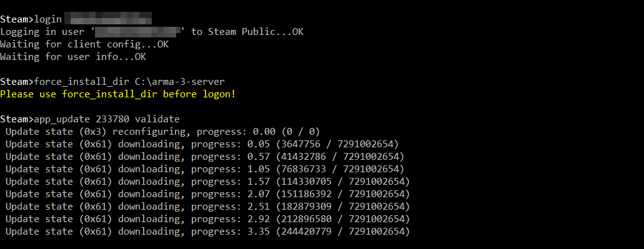Screen dimensions: 644x249
Task: Click the 0x3 reconfiguring state line
Action: [x=162, y=132]
